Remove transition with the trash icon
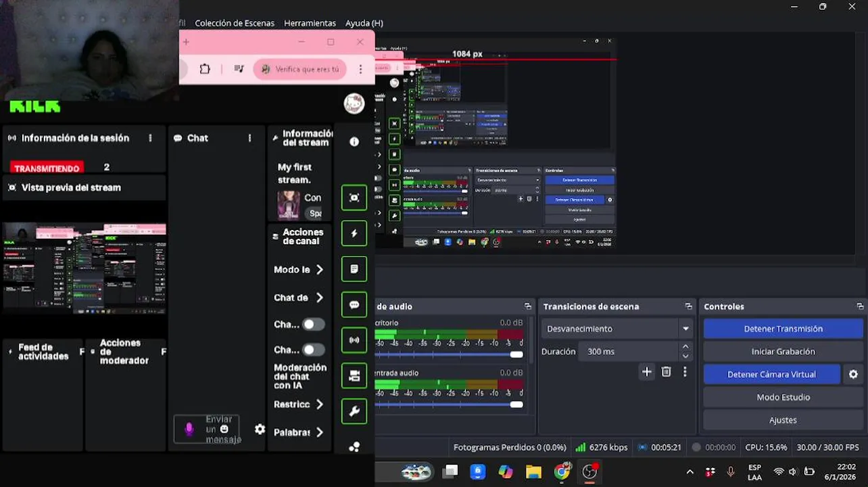Viewport: 868px width, 487px height. point(666,371)
